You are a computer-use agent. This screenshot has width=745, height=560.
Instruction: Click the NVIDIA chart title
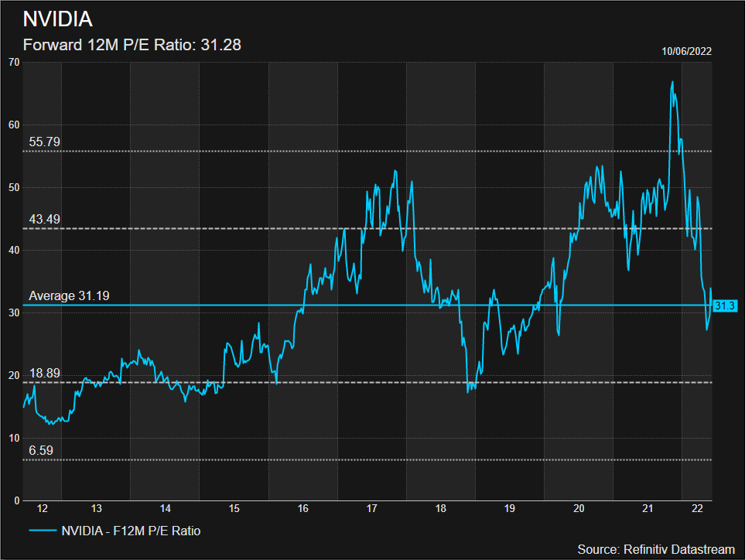[x=57, y=19]
